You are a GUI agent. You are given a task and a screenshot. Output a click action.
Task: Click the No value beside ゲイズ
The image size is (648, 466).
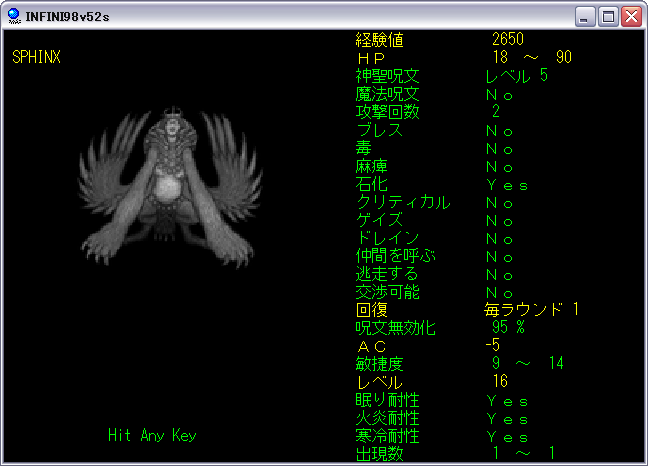coord(499,221)
